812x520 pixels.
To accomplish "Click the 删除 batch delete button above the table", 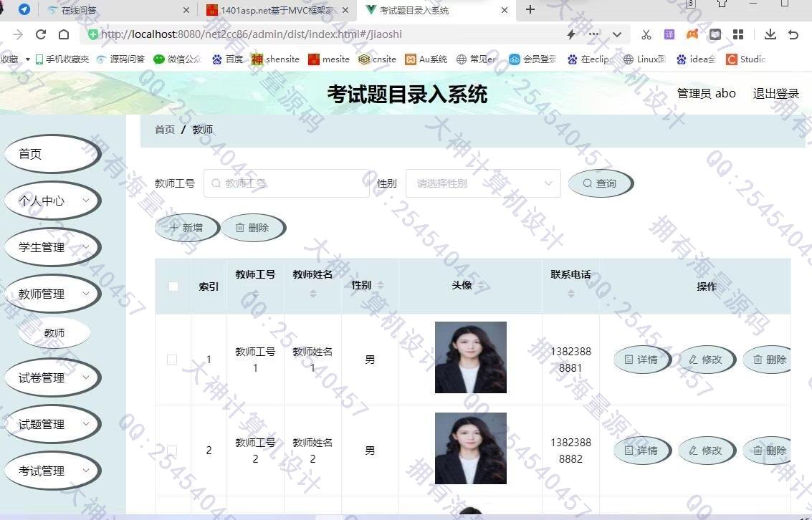I will pyautogui.click(x=253, y=228).
